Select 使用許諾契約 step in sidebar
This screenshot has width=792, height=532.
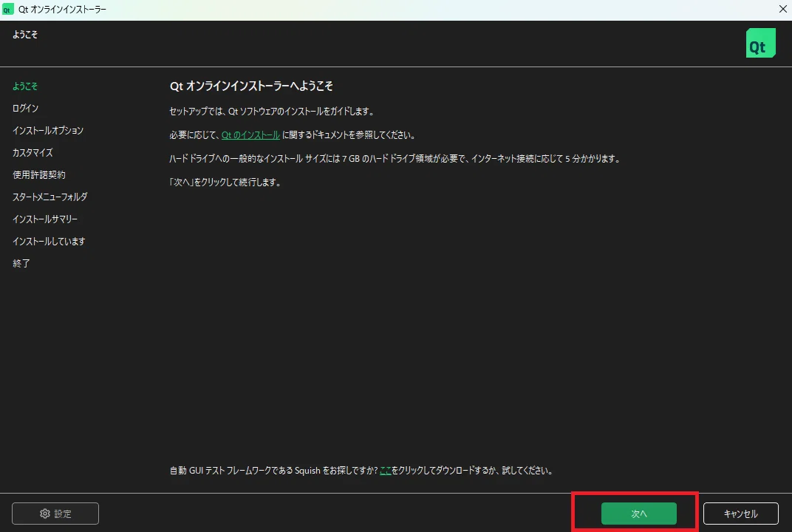click(x=39, y=175)
